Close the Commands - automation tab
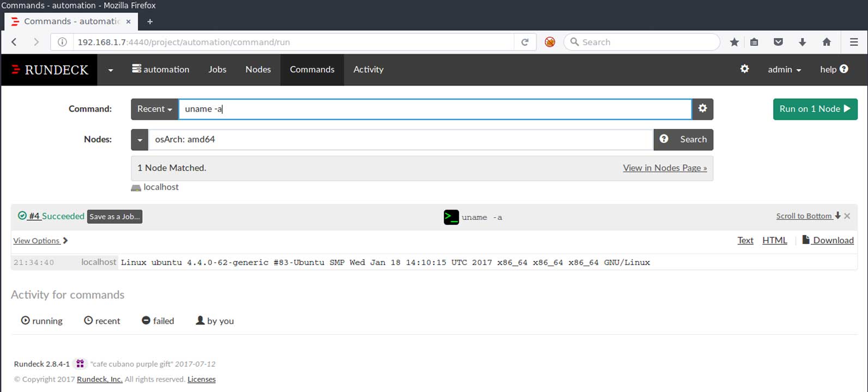 coord(129,21)
